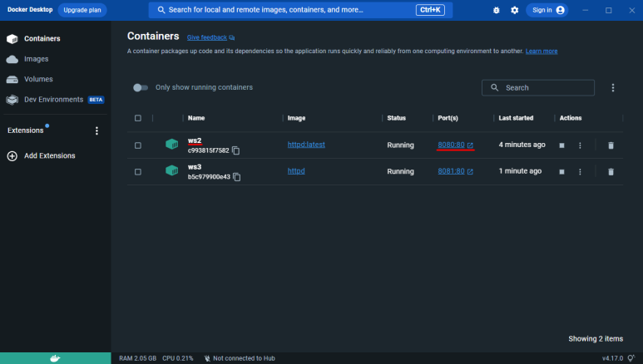Sort containers by Last started column

(516, 118)
